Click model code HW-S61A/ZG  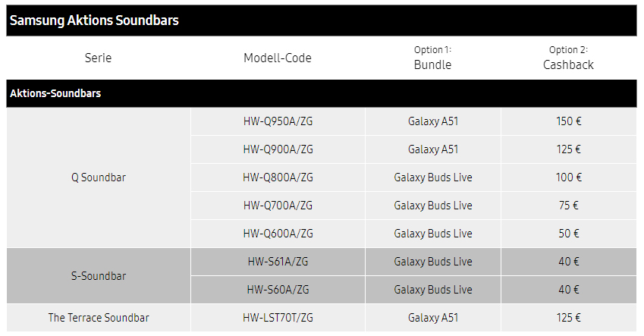point(278,262)
